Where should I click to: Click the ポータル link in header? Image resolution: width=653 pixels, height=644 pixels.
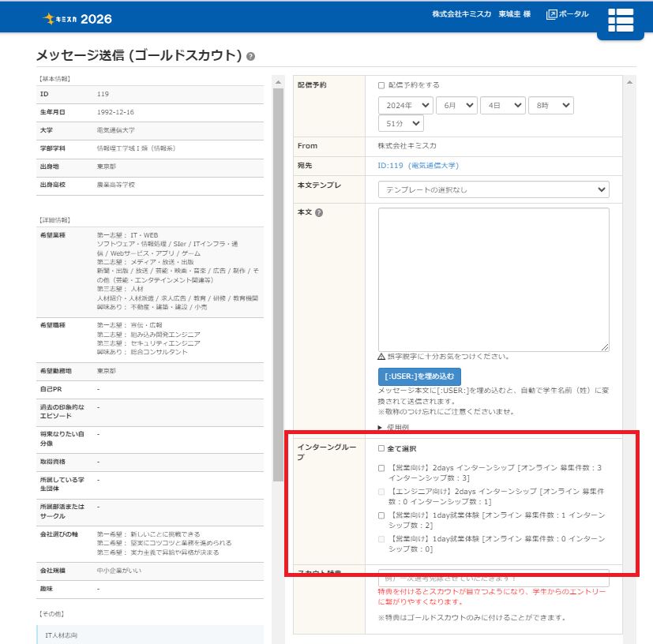pyautogui.click(x=573, y=14)
